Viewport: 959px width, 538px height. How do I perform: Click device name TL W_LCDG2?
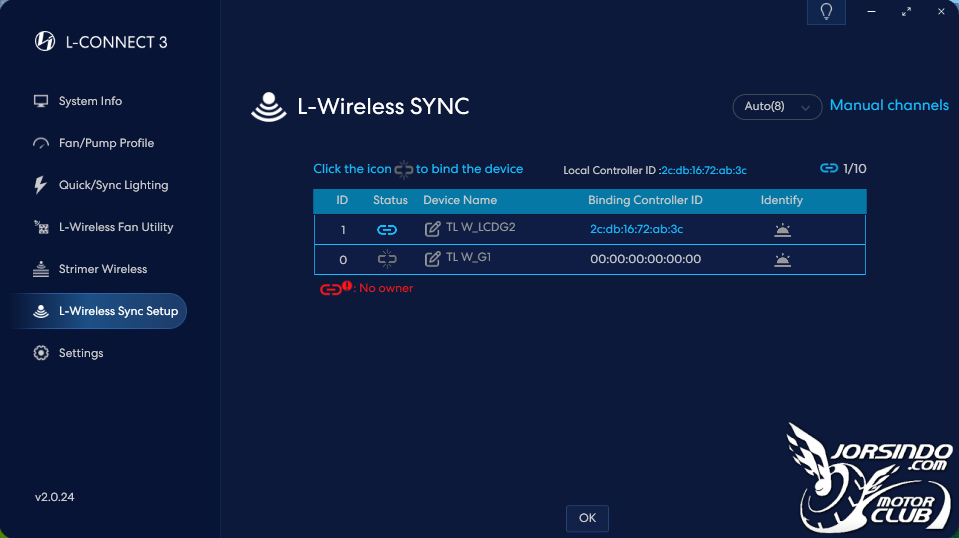[x=481, y=227]
